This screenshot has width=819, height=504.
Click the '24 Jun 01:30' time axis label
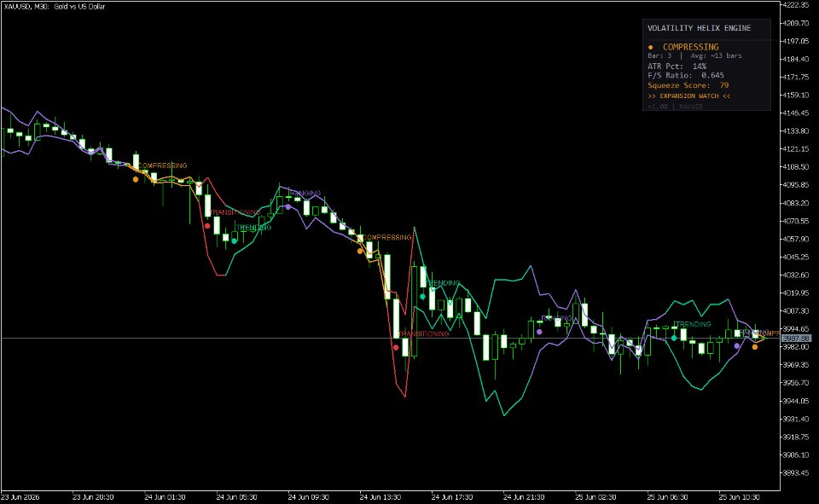[165, 497]
